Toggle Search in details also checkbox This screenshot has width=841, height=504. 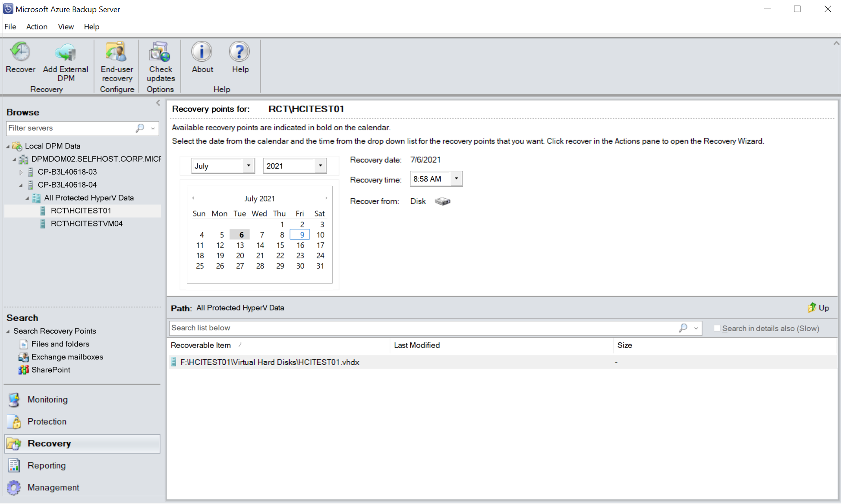[x=717, y=328]
